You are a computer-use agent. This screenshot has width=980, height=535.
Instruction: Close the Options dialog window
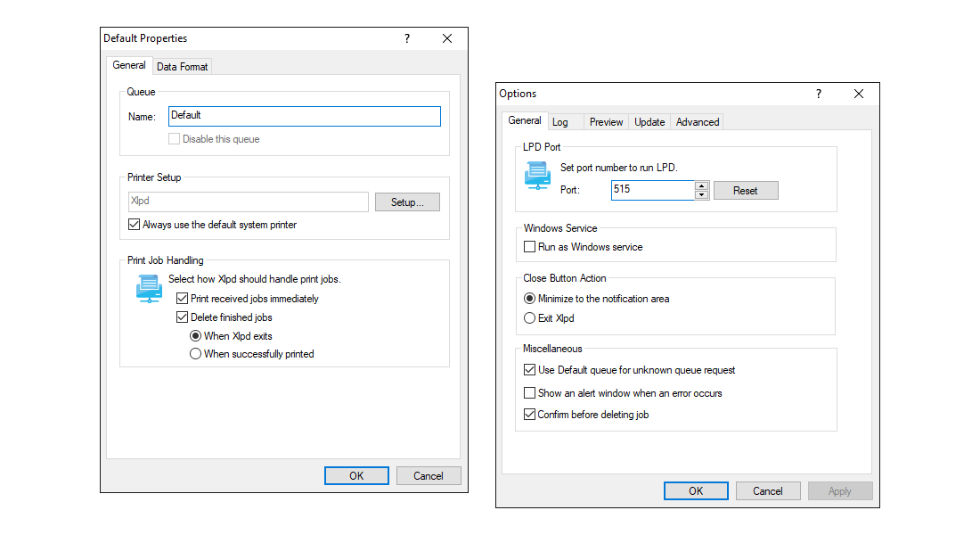pyautogui.click(x=859, y=94)
